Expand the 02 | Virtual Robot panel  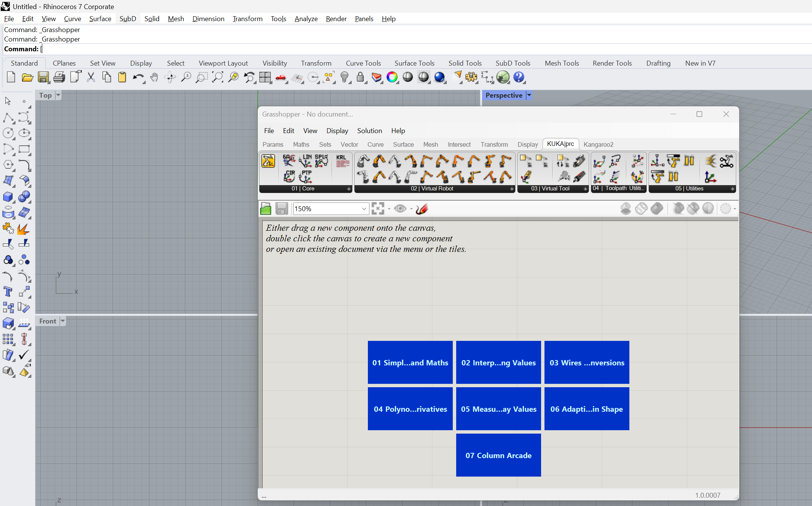coord(512,189)
